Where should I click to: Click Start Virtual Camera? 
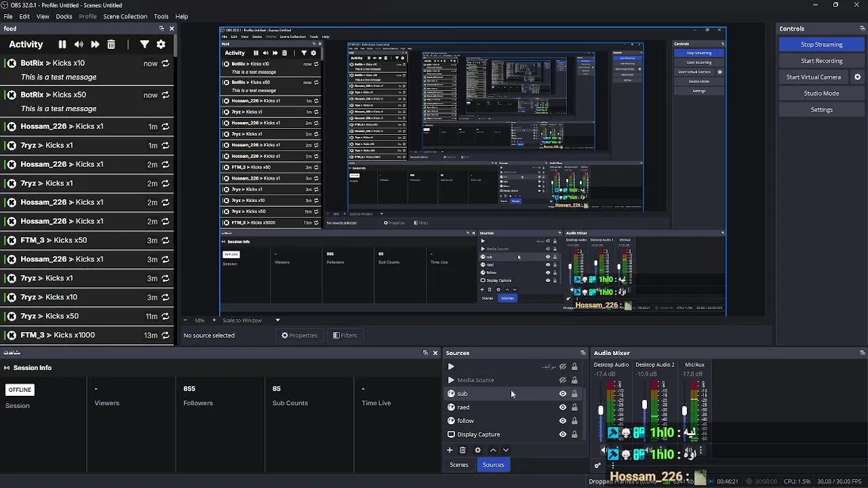point(813,77)
